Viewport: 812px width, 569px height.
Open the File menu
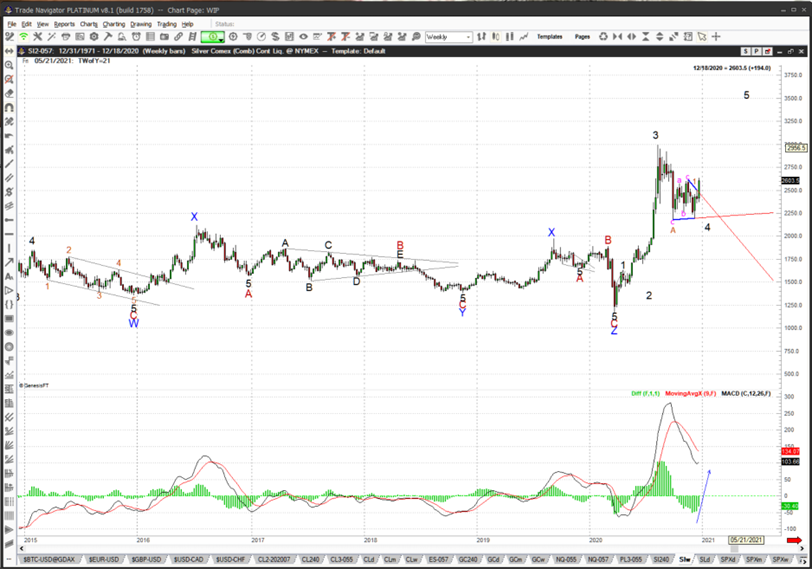click(x=11, y=24)
